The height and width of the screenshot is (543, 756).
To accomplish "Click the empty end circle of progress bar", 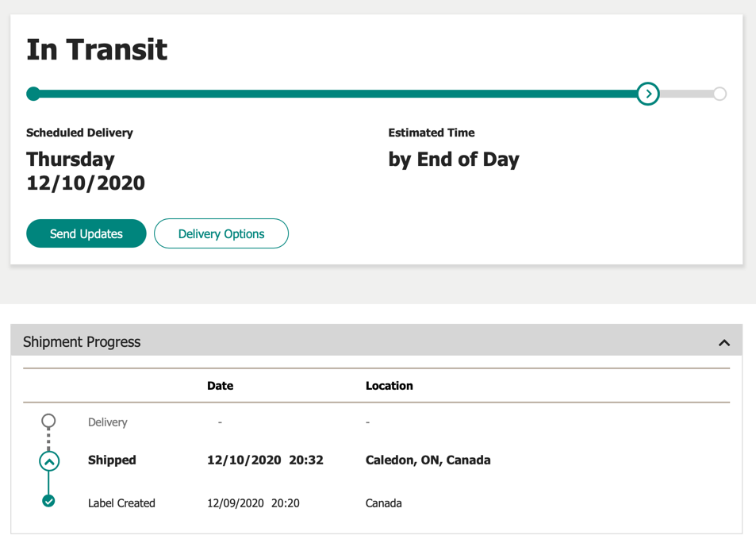I will (x=720, y=94).
